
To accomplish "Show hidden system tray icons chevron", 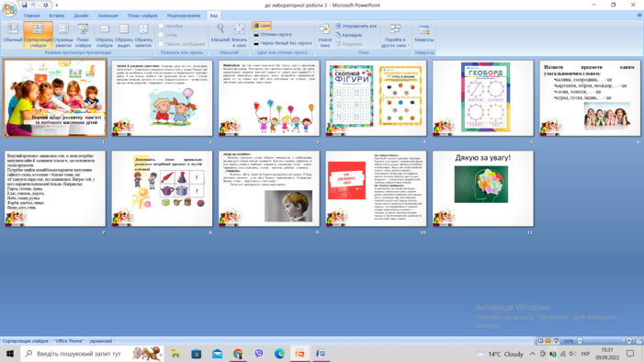I will (x=532, y=354).
